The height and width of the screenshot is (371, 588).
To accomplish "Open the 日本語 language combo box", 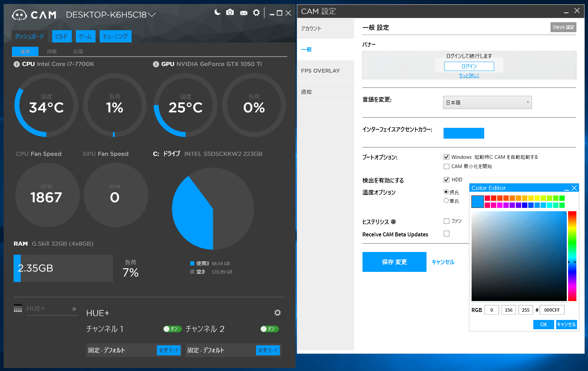I will [x=487, y=102].
